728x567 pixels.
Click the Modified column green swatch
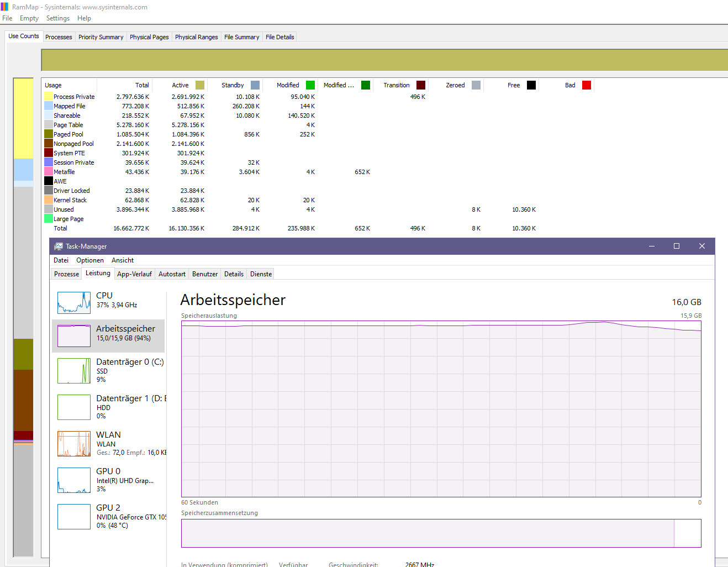point(310,85)
